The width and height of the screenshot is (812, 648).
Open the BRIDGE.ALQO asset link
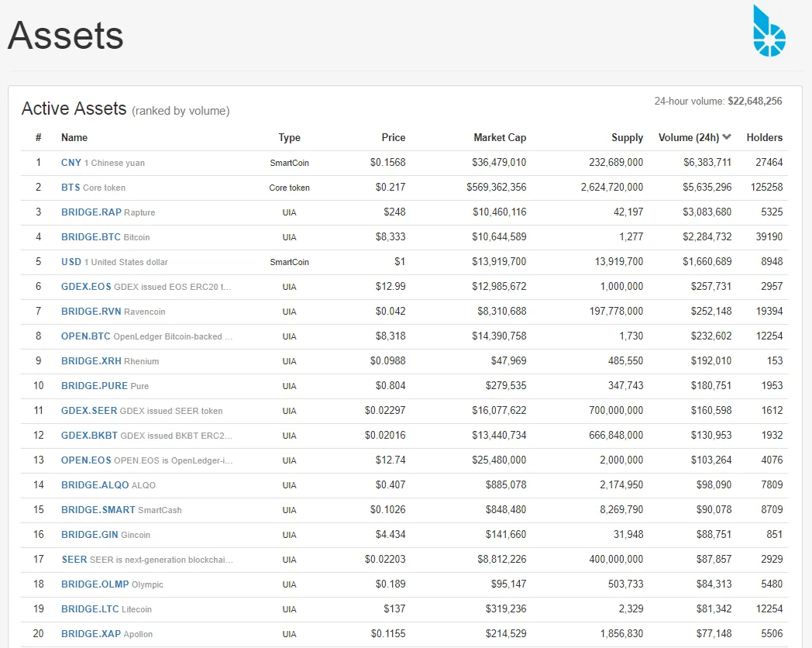(95, 485)
